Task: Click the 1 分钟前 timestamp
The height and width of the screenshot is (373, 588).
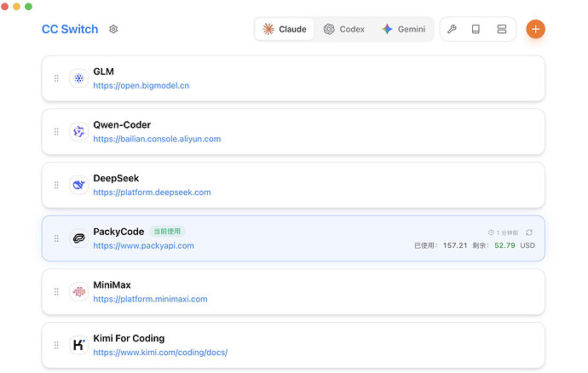Action: [x=507, y=232]
